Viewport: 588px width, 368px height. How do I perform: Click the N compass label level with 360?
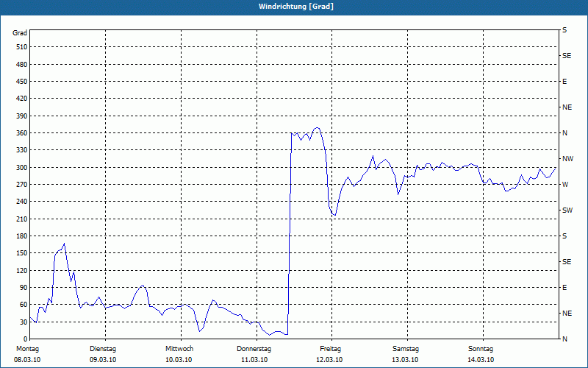coord(564,133)
